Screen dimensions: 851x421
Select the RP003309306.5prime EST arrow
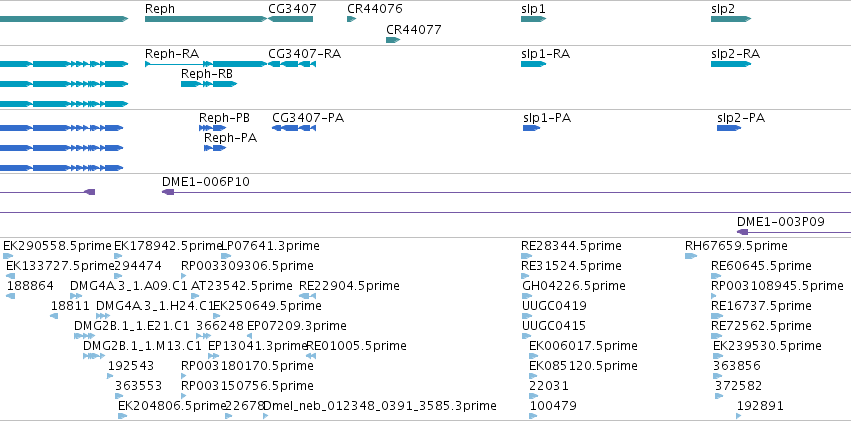[x=185, y=276]
